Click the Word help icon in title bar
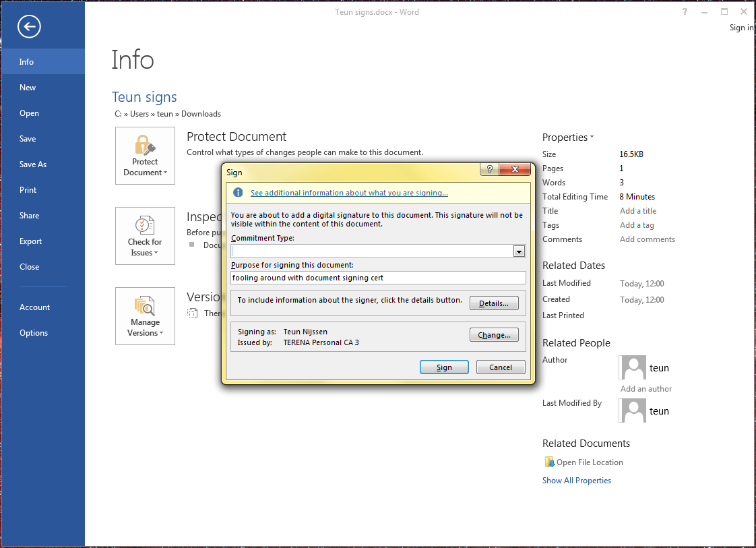Screen dimensions: 756x548 685,11
